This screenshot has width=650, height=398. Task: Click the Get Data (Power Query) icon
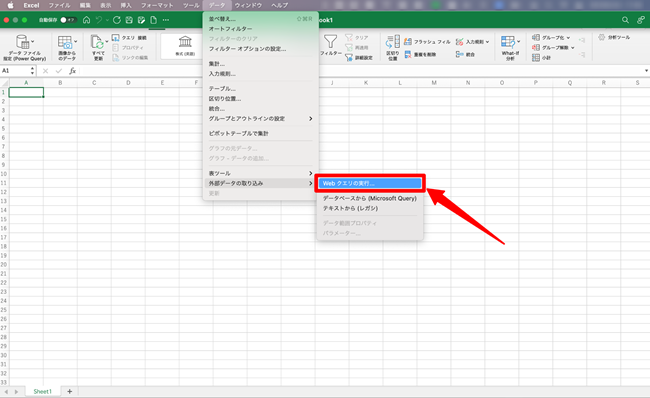click(22, 42)
